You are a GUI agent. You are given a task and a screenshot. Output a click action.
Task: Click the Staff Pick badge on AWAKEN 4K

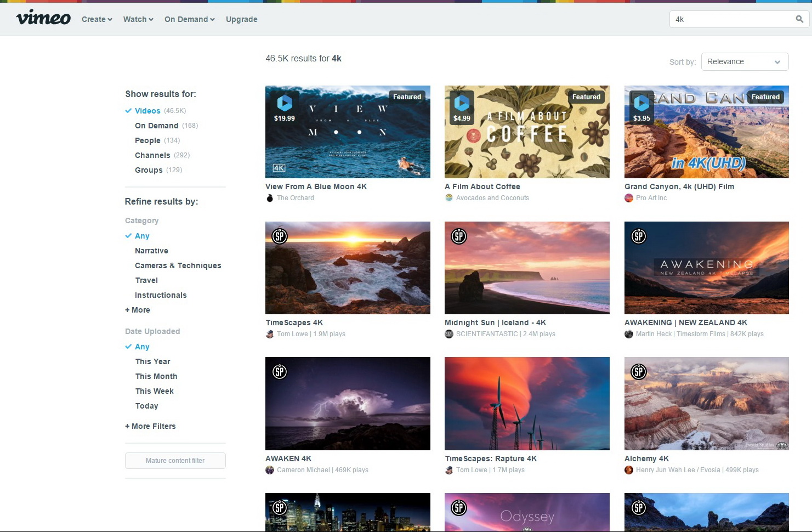[x=280, y=372]
